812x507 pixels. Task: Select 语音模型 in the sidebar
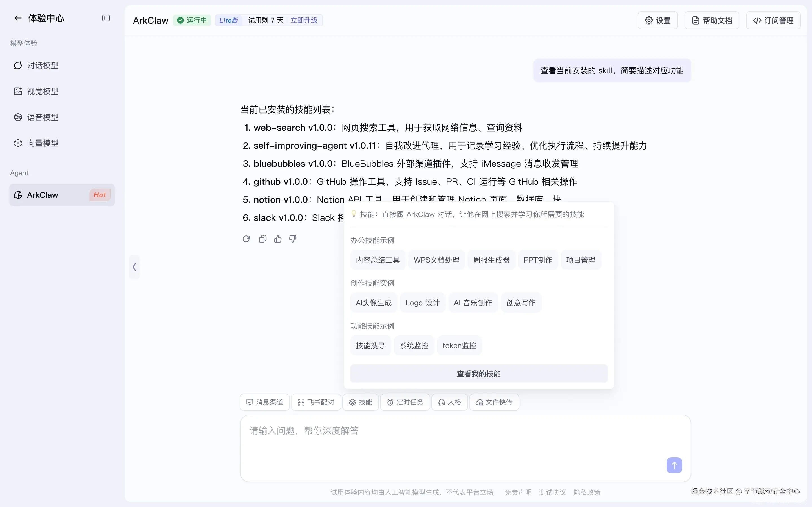pos(43,117)
